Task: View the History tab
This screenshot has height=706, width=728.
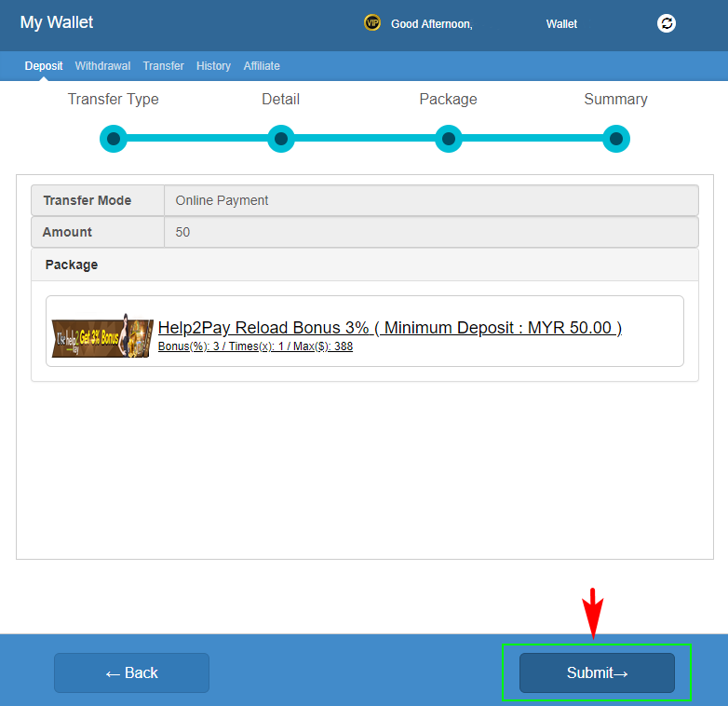Action: coord(213,66)
